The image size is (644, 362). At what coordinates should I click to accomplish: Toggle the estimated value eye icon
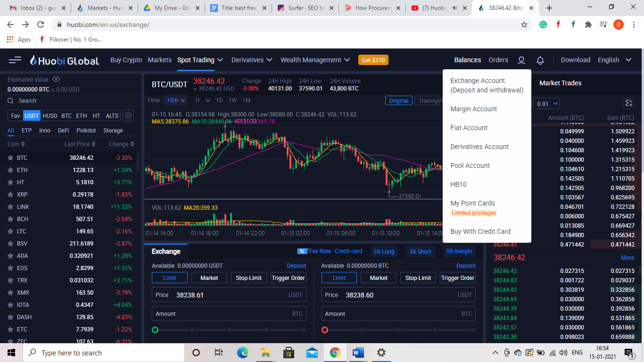[56, 79]
